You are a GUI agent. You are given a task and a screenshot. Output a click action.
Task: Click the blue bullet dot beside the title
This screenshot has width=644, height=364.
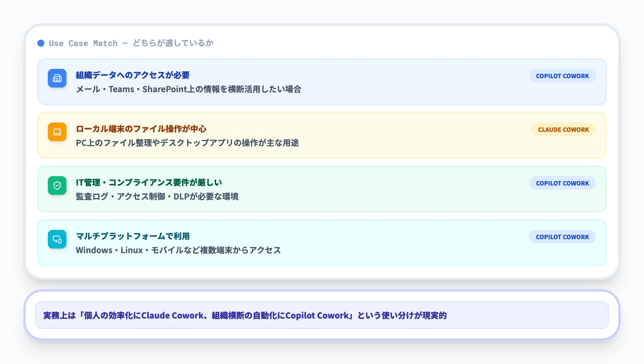41,43
